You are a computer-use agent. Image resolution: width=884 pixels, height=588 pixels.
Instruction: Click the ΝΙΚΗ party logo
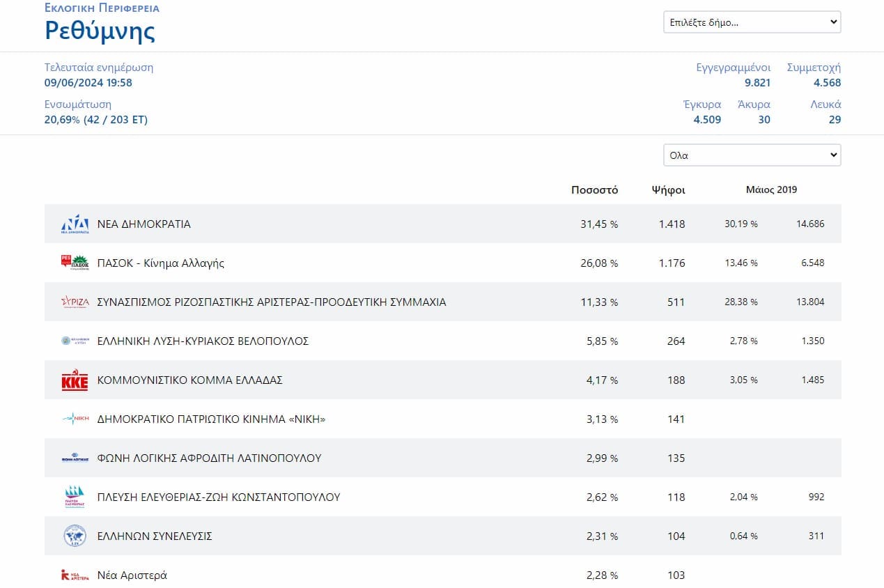75,419
